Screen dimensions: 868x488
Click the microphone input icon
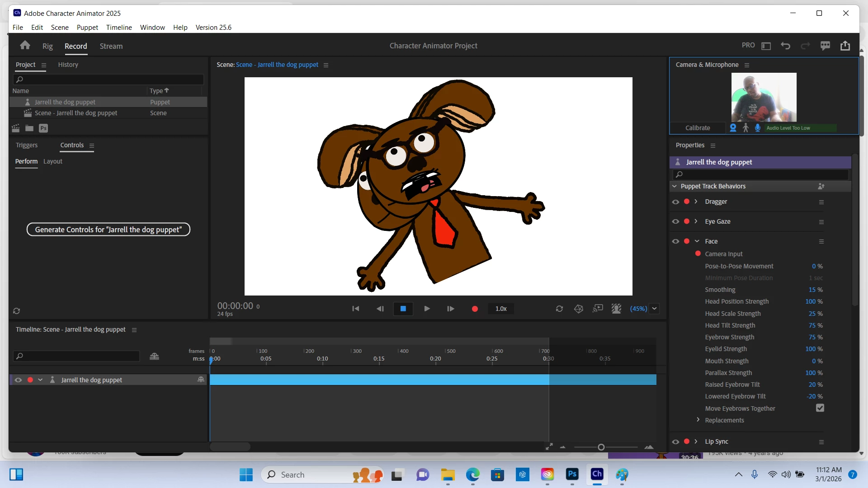click(x=758, y=128)
